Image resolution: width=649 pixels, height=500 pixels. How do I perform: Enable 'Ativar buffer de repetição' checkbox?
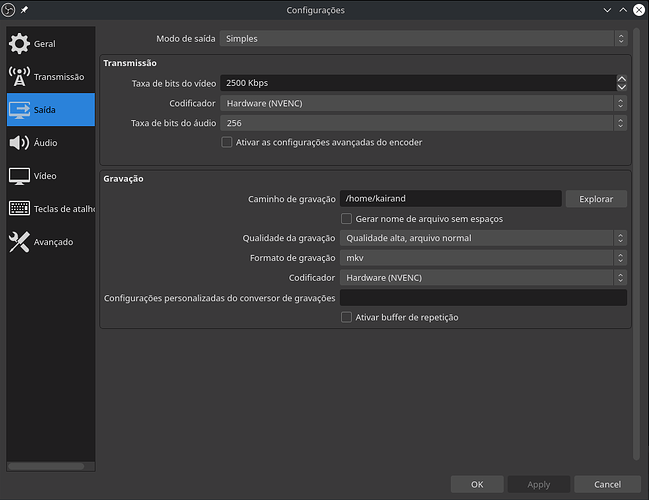click(346, 317)
